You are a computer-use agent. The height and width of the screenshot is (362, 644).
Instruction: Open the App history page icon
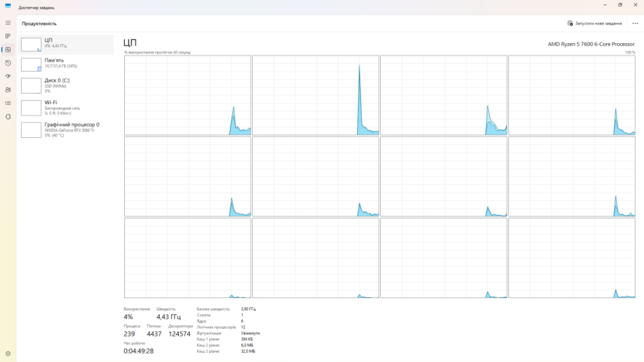point(8,63)
